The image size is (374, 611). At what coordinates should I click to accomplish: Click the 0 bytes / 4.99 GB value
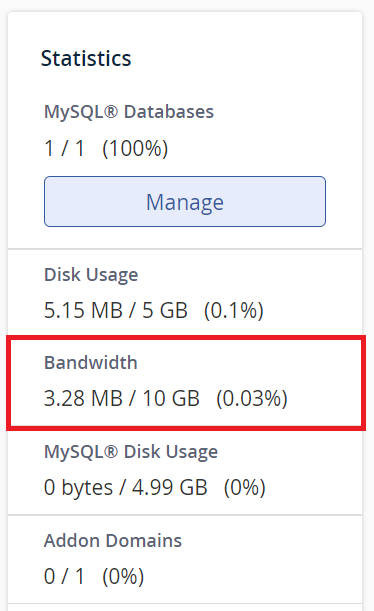(125, 487)
